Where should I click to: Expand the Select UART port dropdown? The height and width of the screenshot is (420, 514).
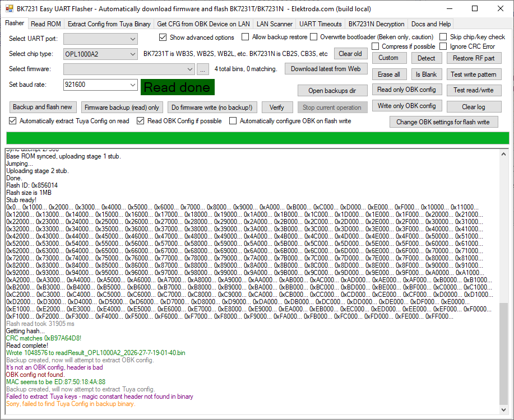click(x=100, y=39)
